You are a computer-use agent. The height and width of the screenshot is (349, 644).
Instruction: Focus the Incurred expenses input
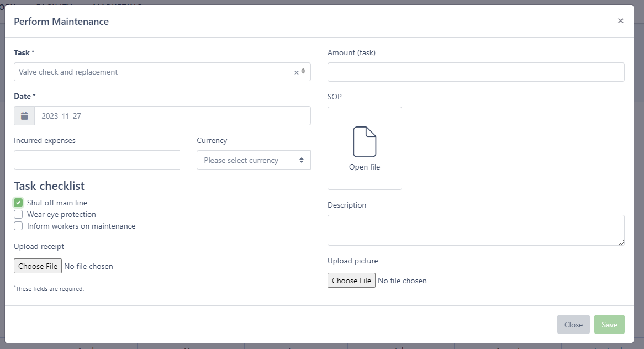coord(97,160)
